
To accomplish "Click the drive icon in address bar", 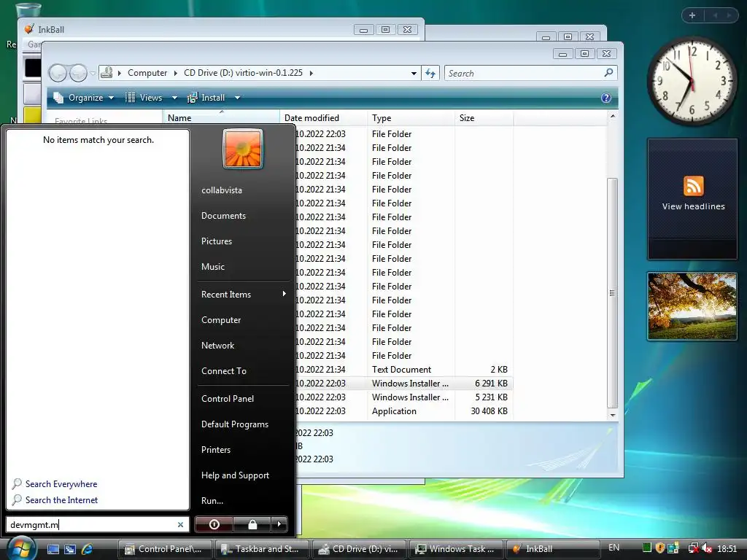I will [107, 72].
